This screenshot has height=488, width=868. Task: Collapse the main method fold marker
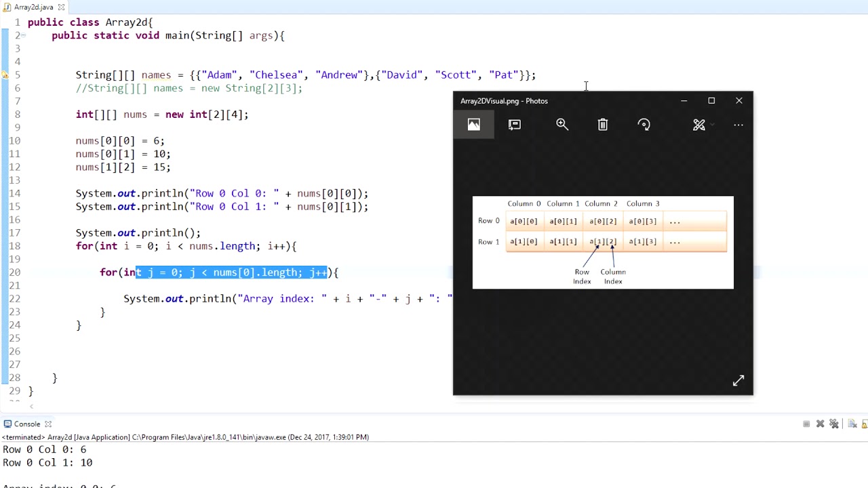pos(22,35)
